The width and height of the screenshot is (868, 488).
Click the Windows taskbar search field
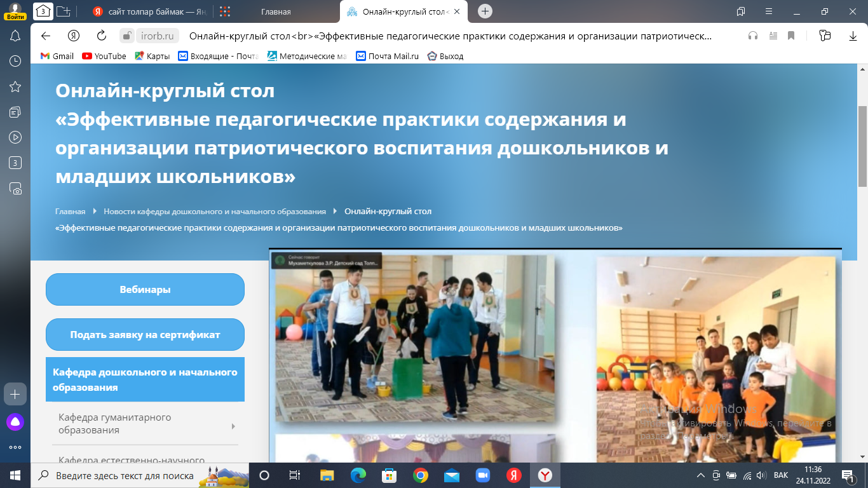click(x=124, y=475)
